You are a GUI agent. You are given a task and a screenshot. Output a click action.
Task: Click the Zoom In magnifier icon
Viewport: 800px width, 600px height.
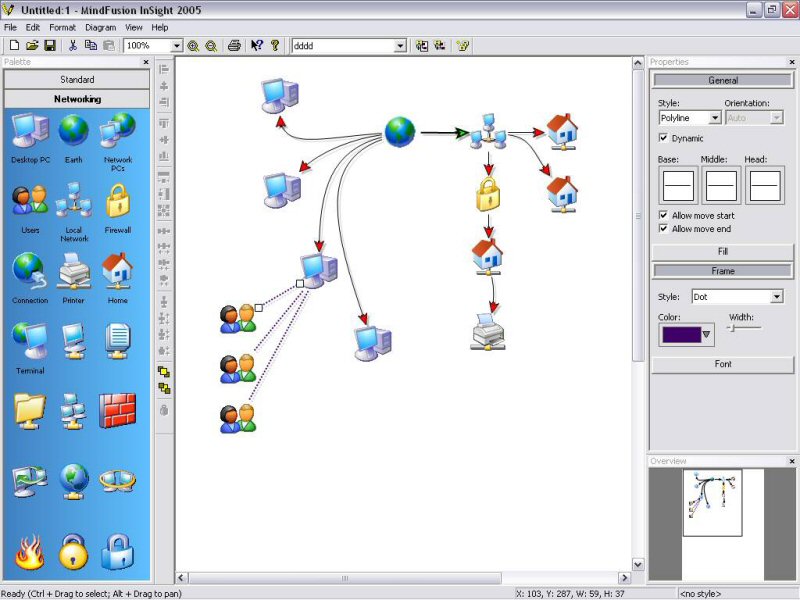pos(193,46)
